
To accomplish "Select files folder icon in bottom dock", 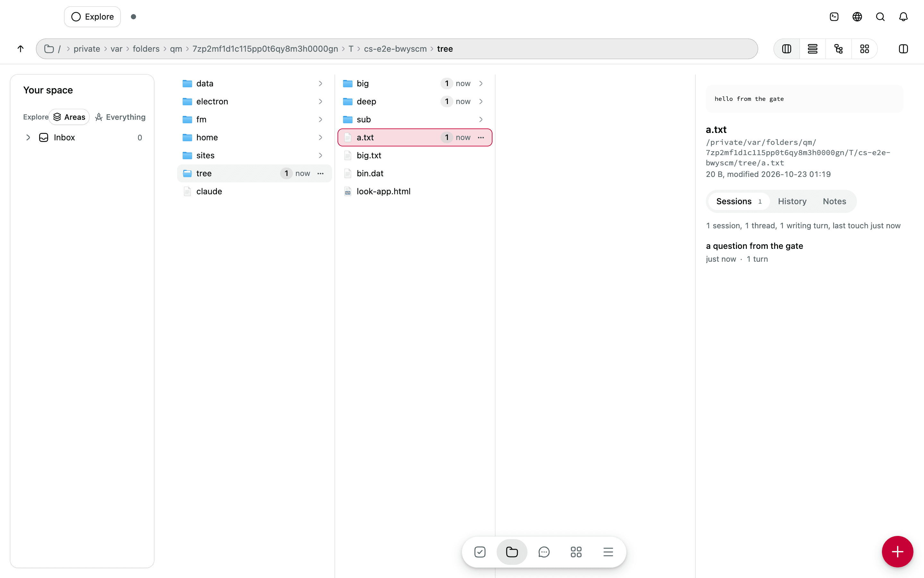I will [512, 552].
